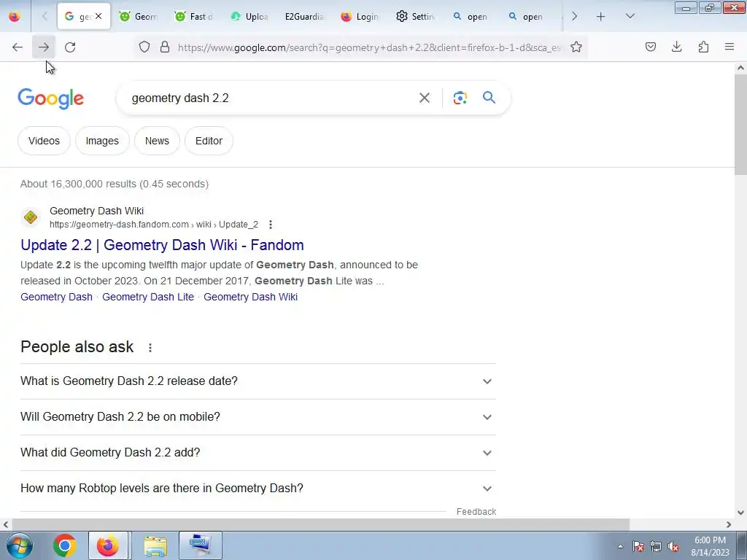This screenshot has height=560, width=747.
Task: Show hidden tray icons
Action: 620,547
